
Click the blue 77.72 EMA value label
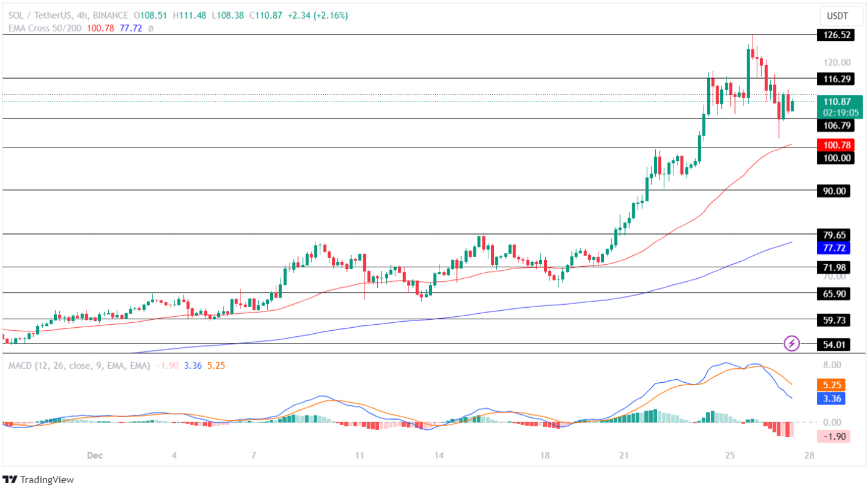(x=834, y=248)
